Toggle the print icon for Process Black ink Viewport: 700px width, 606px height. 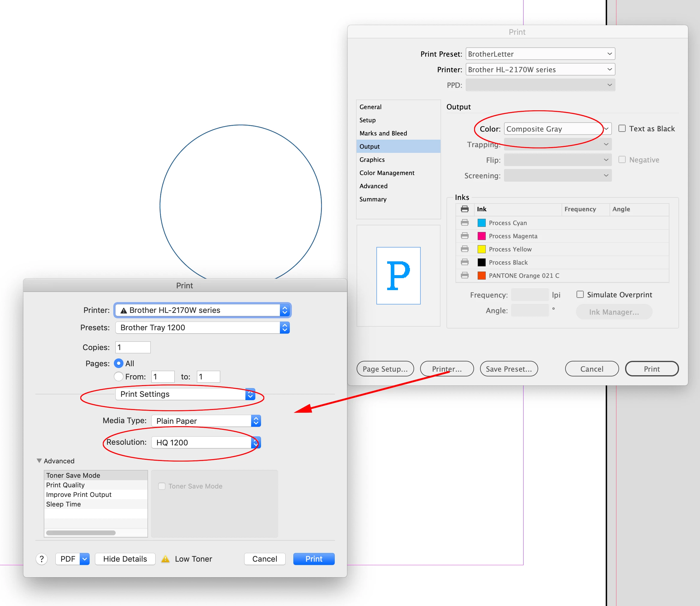point(465,262)
